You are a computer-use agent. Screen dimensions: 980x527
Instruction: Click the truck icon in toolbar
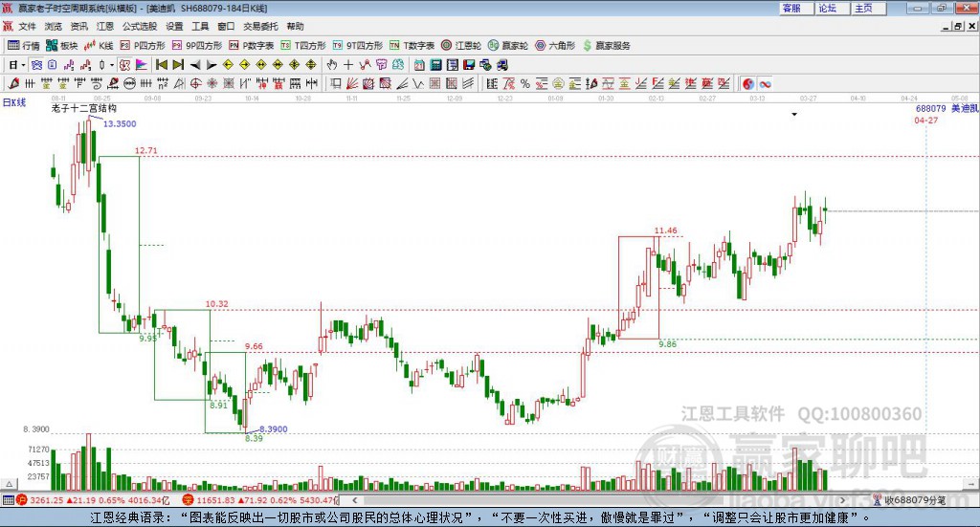point(502,65)
